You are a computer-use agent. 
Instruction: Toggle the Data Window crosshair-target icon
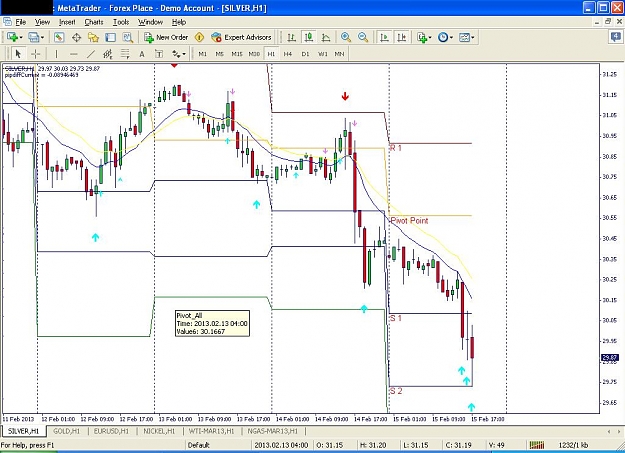pyautogui.click(x=76, y=37)
